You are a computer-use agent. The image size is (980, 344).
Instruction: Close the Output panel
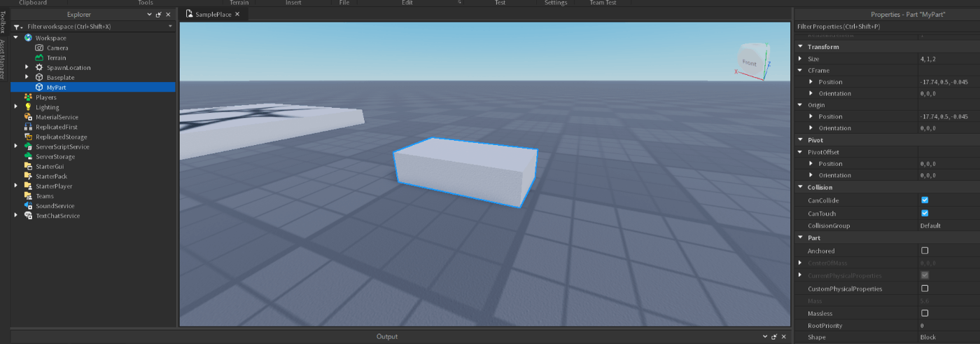pos(784,337)
